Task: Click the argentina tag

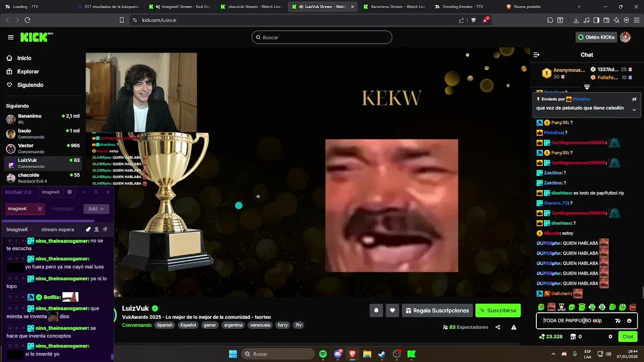Action: (x=233, y=325)
